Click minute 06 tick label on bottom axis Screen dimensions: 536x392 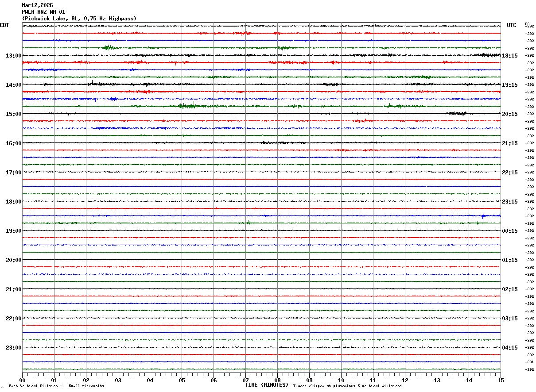pos(214,380)
